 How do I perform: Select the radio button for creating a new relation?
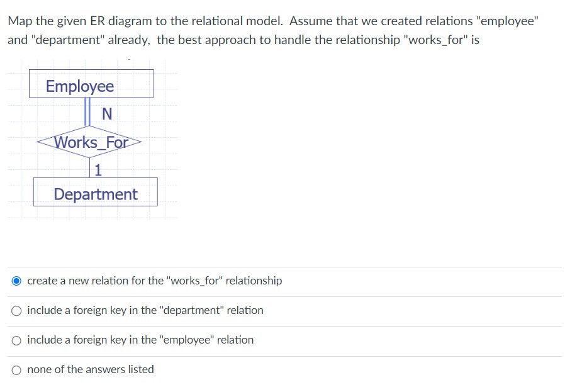tap(16, 281)
